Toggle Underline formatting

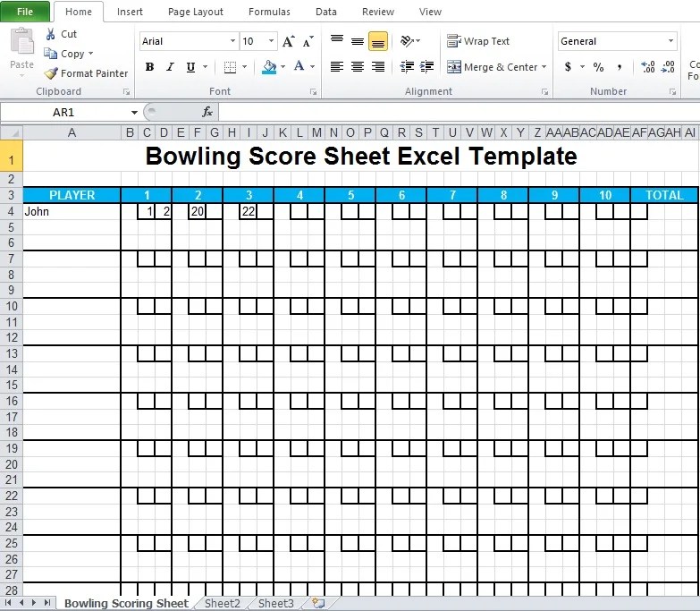coord(190,67)
